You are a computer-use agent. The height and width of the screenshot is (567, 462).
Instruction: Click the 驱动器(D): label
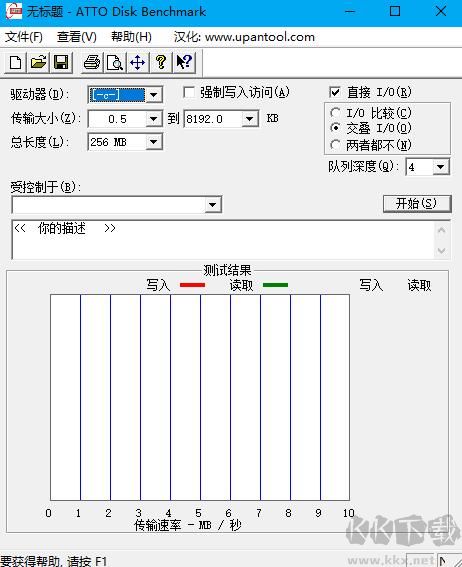click(x=40, y=94)
